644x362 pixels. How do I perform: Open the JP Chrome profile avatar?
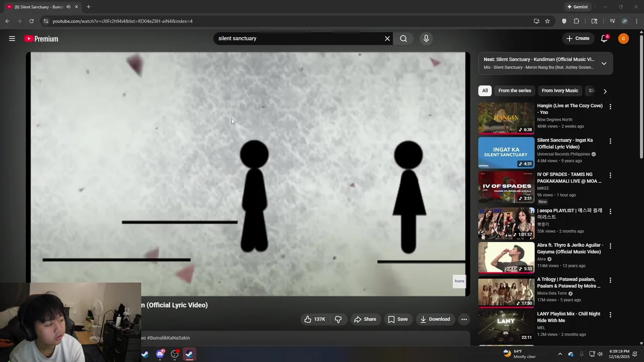(x=624, y=21)
